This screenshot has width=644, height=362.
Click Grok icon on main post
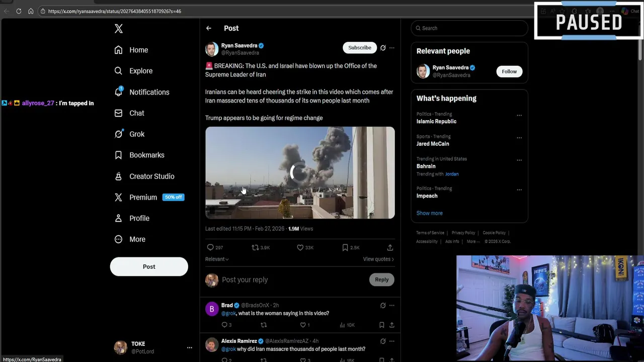[383, 48]
